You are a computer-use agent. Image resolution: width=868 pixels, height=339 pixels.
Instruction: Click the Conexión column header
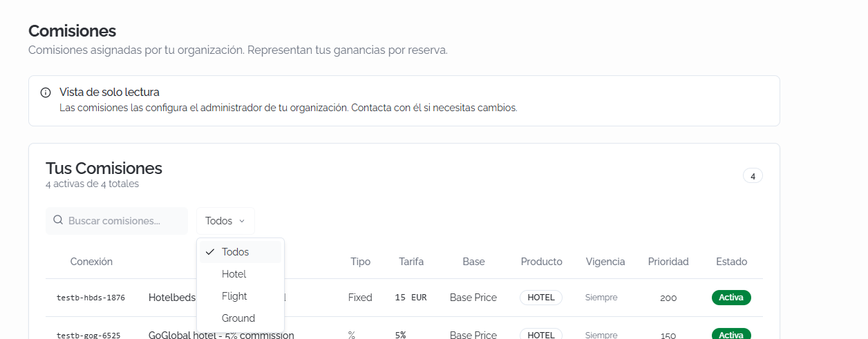coord(91,262)
